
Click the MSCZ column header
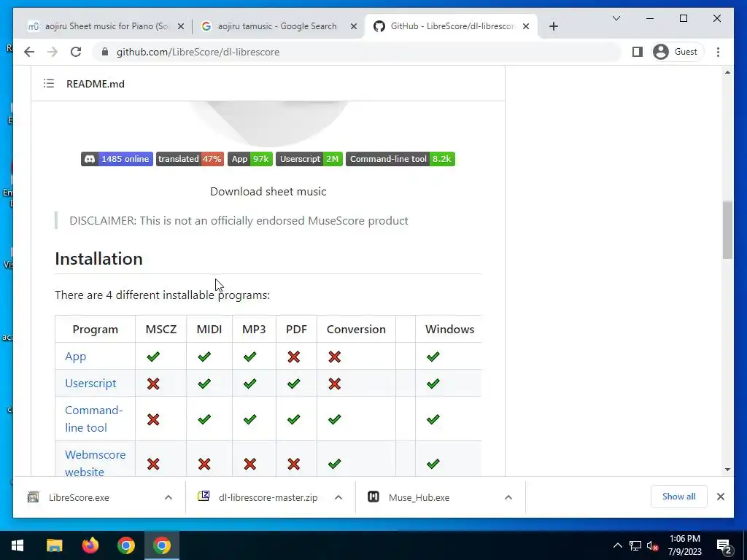pyautogui.click(x=161, y=330)
